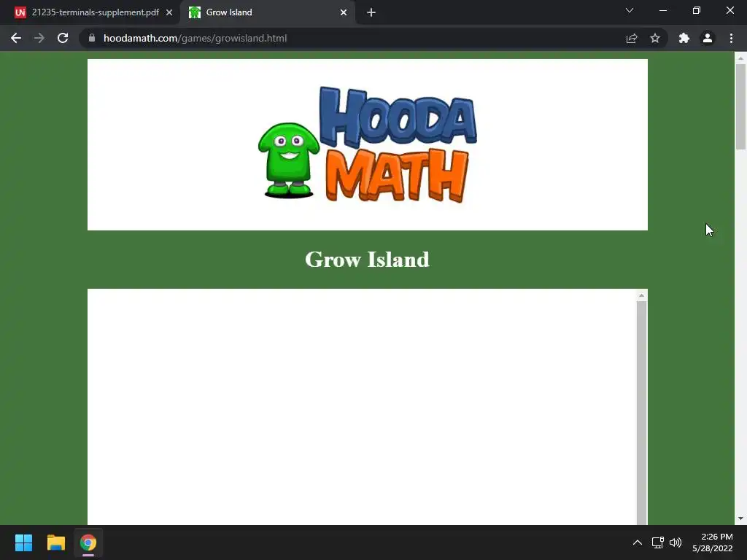Image resolution: width=747 pixels, height=560 pixels.
Task: Click the forward navigation arrow
Action: 39,38
